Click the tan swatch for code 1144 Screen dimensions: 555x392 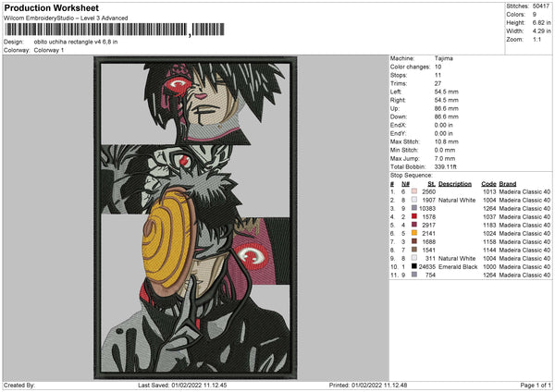tap(414, 250)
